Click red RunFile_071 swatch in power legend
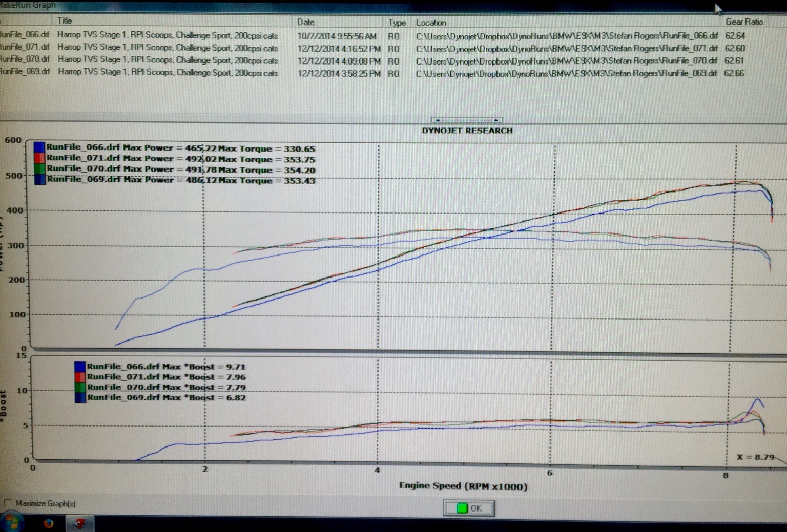This screenshot has width=787, height=532. click(39, 158)
